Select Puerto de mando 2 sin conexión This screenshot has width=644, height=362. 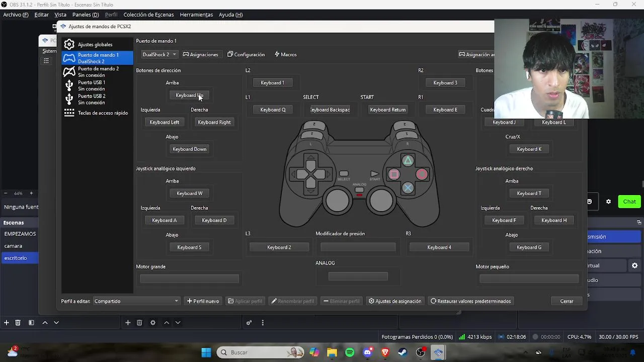coord(97,71)
